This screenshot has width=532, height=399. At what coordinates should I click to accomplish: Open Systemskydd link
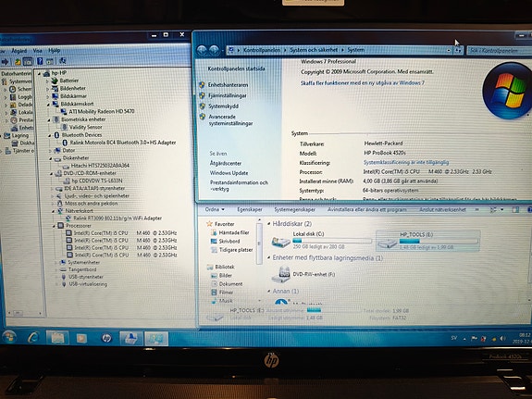click(223, 106)
